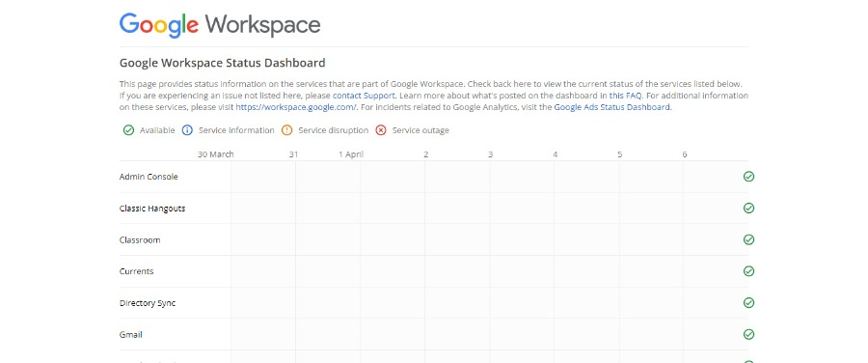Click the 30 March date header
This screenshot has width=868, height=363.
point(216,154)
